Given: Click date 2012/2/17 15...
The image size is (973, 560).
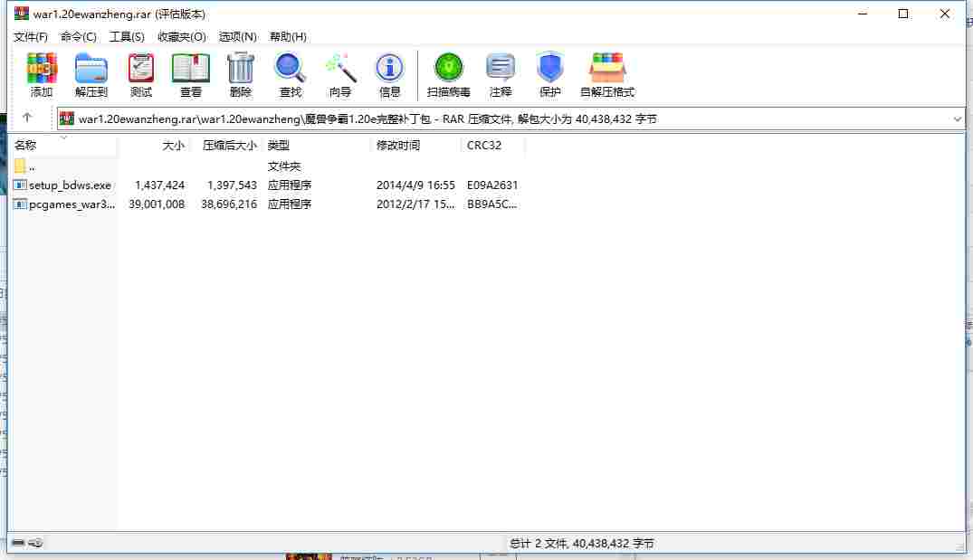Looking at the screenshot, I should point(415,204).
